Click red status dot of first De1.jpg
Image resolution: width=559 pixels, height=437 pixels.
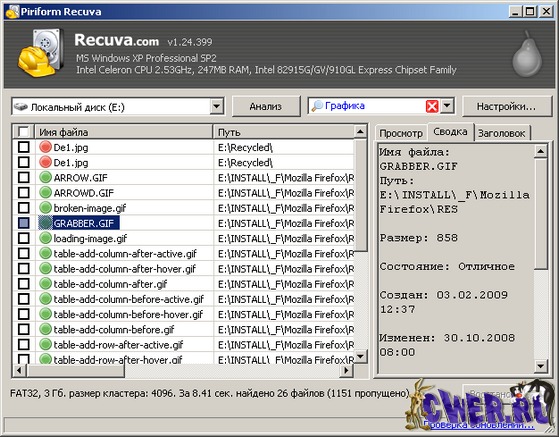(x=46, y=147)
